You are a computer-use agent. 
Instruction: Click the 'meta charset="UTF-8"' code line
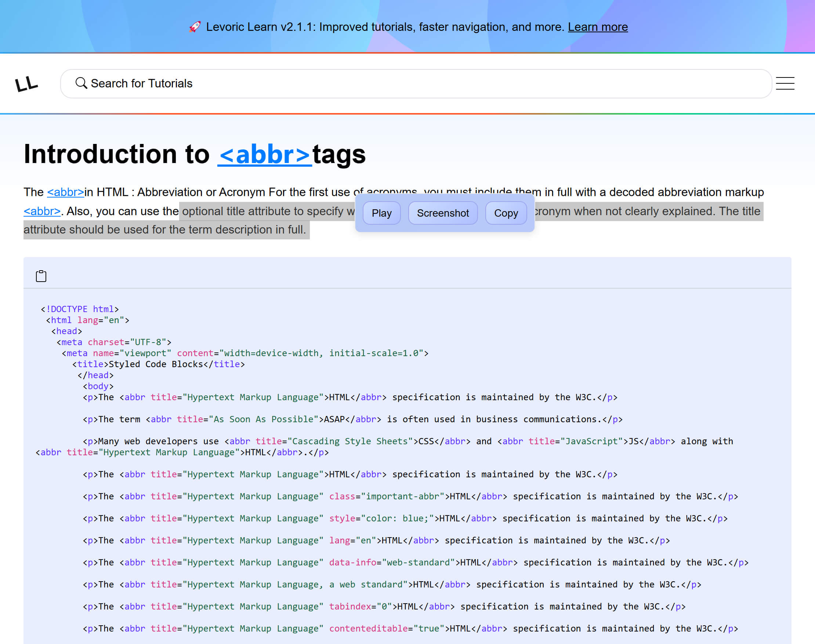pos(114,342)
